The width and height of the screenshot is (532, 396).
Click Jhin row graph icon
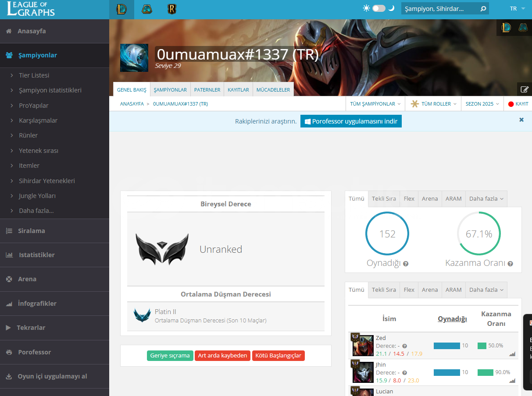click(x=512, y=381)
